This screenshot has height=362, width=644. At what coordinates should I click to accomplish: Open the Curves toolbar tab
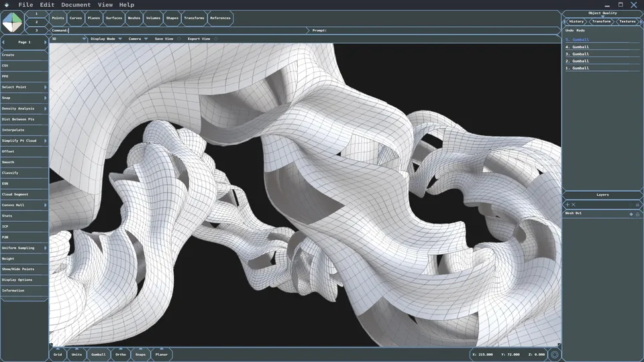coord(76,18)
